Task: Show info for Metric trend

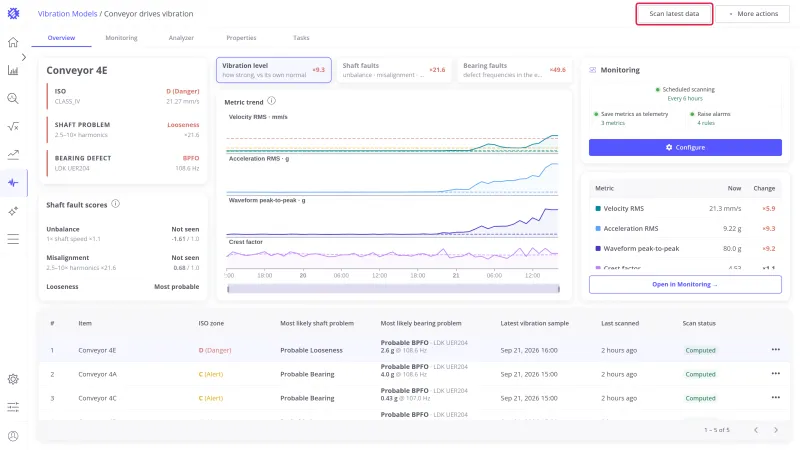Action: [x=271, y=101]
